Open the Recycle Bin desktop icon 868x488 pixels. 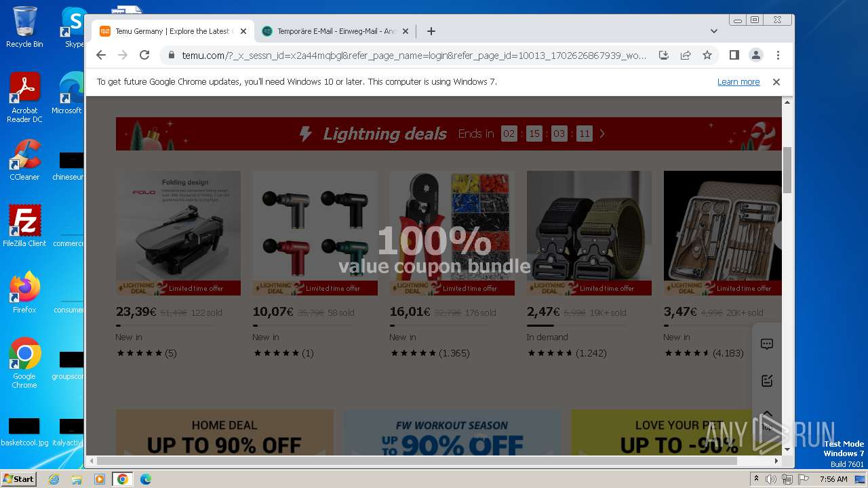24,27
